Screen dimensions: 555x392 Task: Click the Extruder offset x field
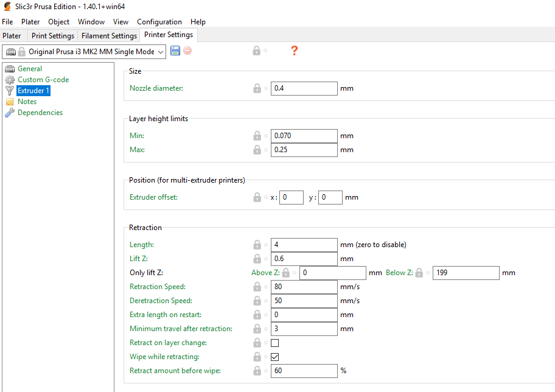click(291, 197)
